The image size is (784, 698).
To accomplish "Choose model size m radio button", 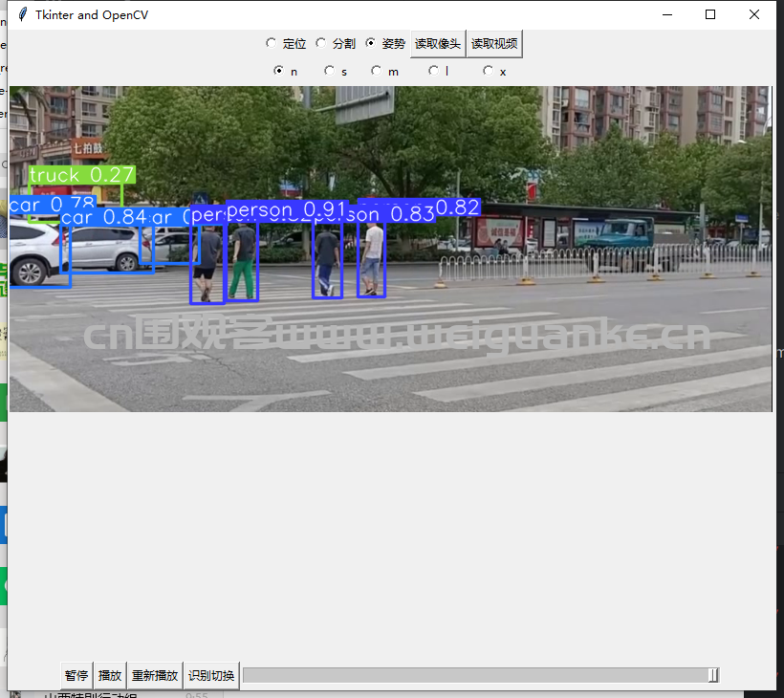I will click(384, 72).
